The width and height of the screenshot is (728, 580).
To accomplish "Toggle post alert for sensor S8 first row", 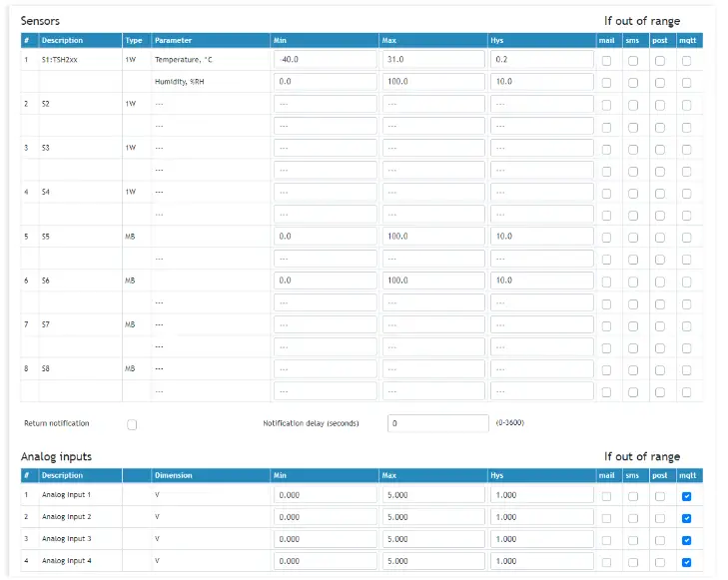I will coord(660,370).
